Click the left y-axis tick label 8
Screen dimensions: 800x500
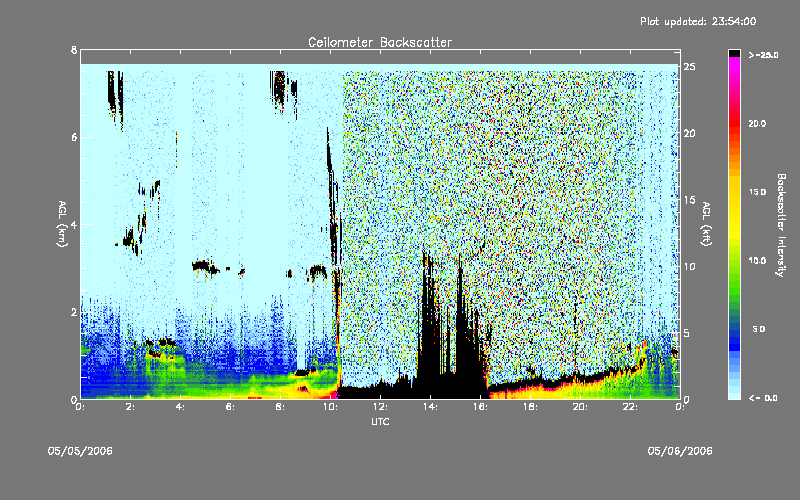coord(74,50)
